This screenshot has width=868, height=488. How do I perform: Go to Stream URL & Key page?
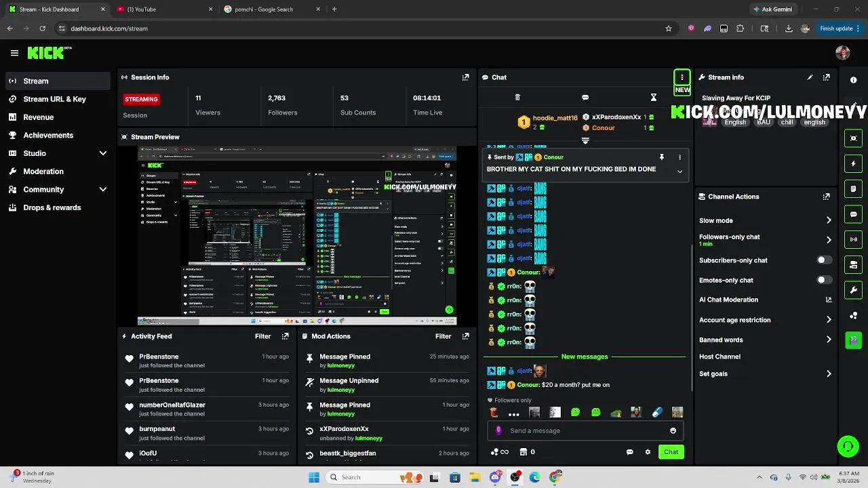[x=57, y=99]
